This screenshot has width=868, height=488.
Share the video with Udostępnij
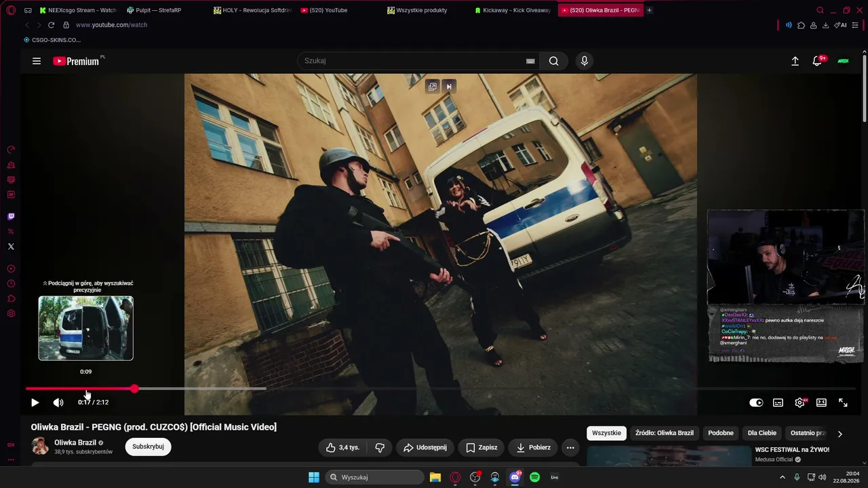[x=425, y=447]
